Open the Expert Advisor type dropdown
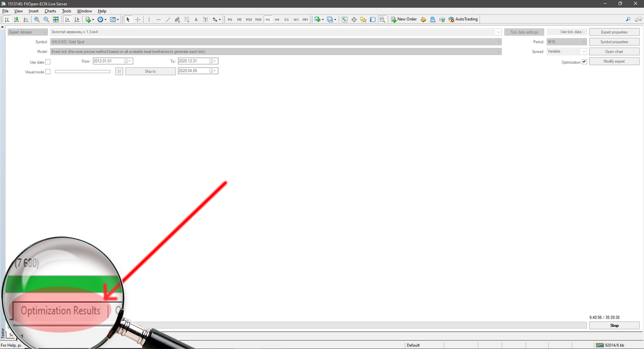 [x=27, y=32]
